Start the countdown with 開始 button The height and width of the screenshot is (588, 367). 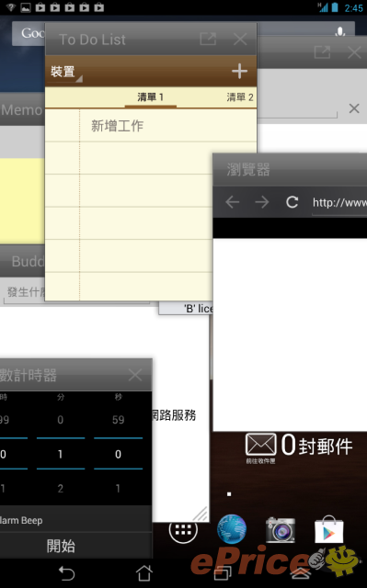(75, 546)
